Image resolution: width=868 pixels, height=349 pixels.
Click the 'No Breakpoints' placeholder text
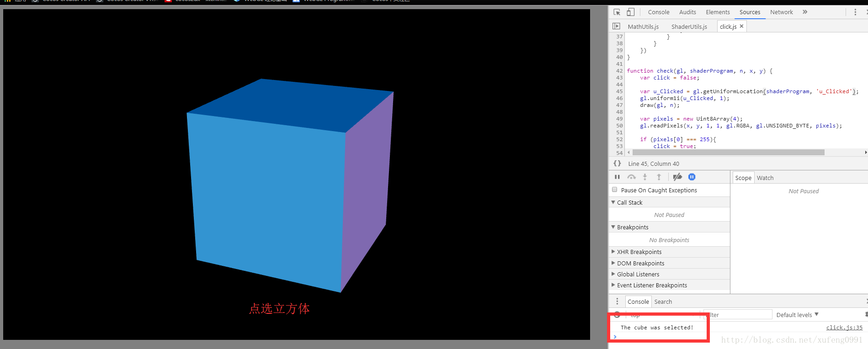pos(669,240)
